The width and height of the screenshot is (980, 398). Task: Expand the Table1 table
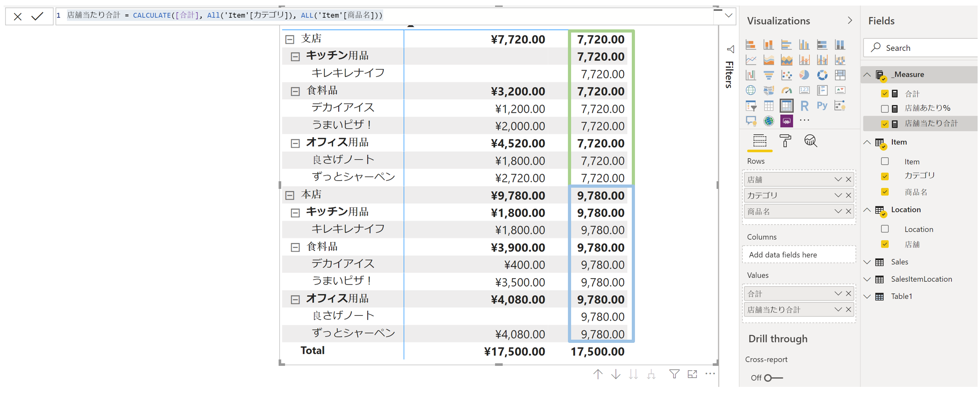pos(867,296)
